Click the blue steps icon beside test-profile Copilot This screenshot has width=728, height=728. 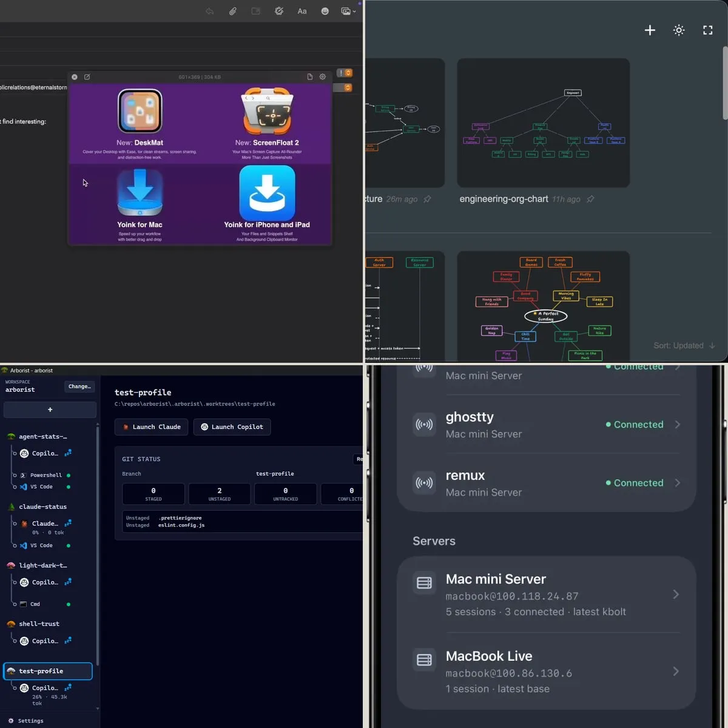click(68, 687)
